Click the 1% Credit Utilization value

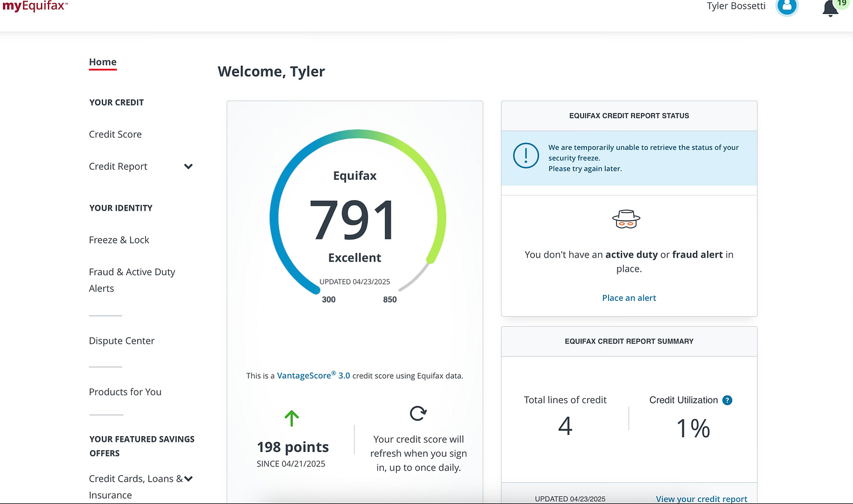click(x=693, y=428)
